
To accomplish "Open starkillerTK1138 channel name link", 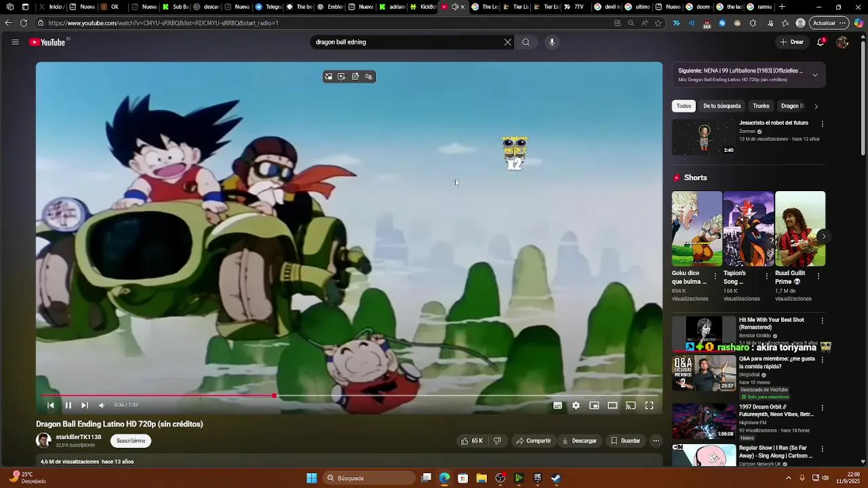I will (79, 437).
